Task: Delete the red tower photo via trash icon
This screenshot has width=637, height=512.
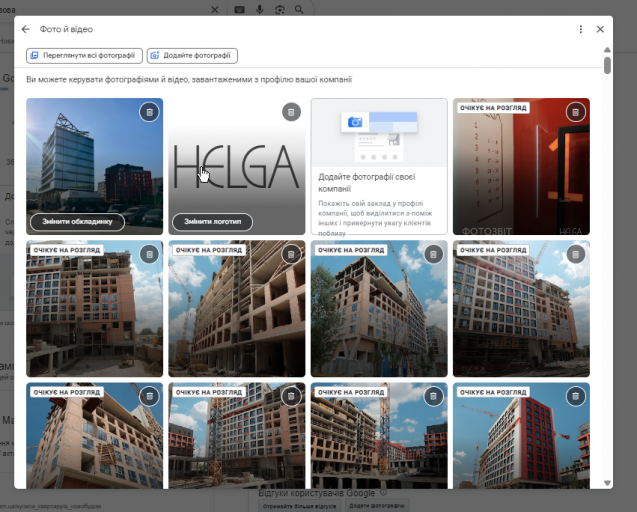Action: click(x=576, y=396)
